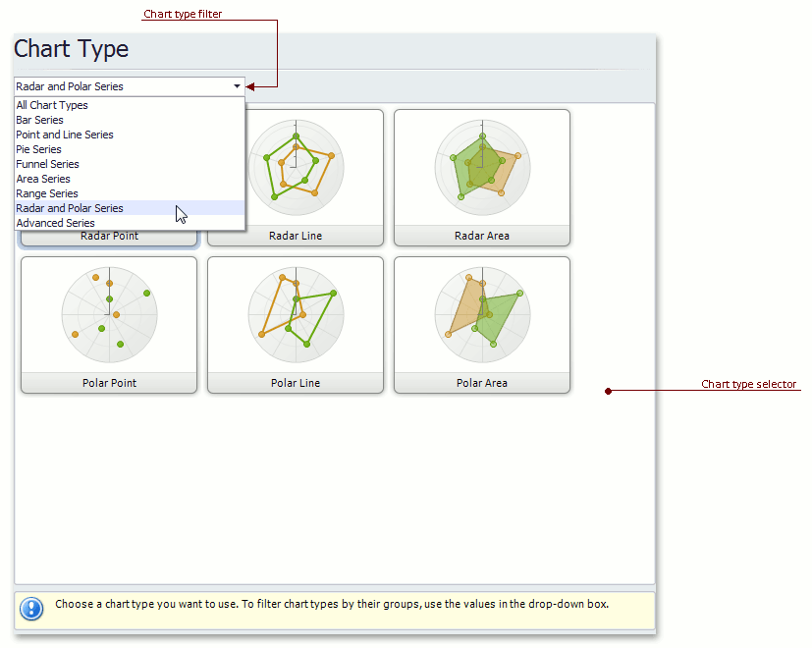Pick the Polar Point chart icon
This screenshot has width=812, height=648.
coord(109,314)
